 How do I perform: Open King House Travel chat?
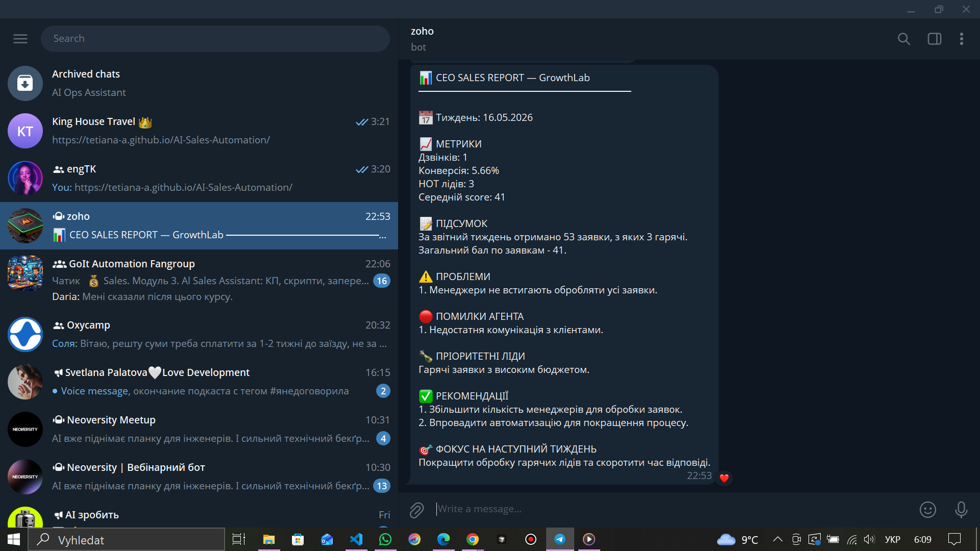pos(199,131)
